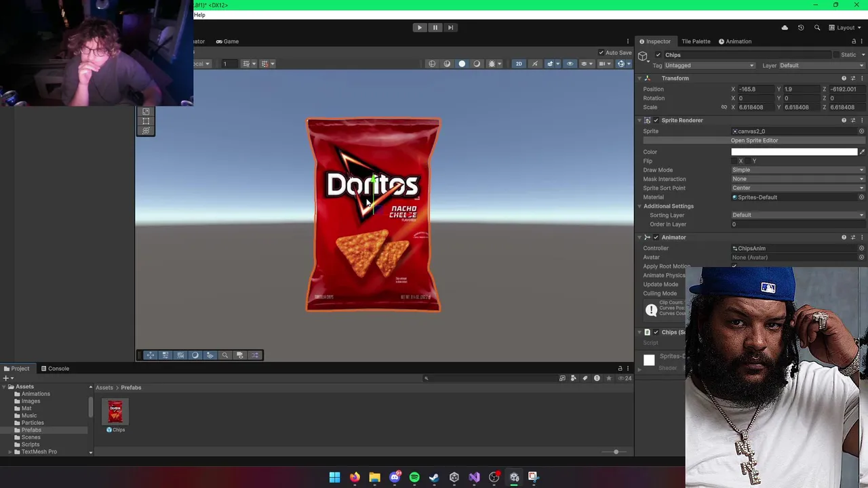Screen dimensions: 868x488
Task: Toggle the Auto Save checkbox
Action: (x=601, y=53)
